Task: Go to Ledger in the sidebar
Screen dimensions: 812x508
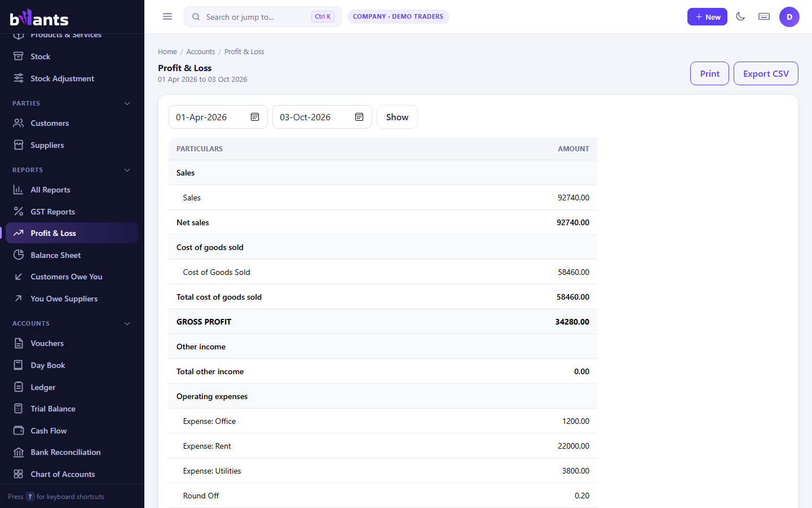Action: click(72, 387)
